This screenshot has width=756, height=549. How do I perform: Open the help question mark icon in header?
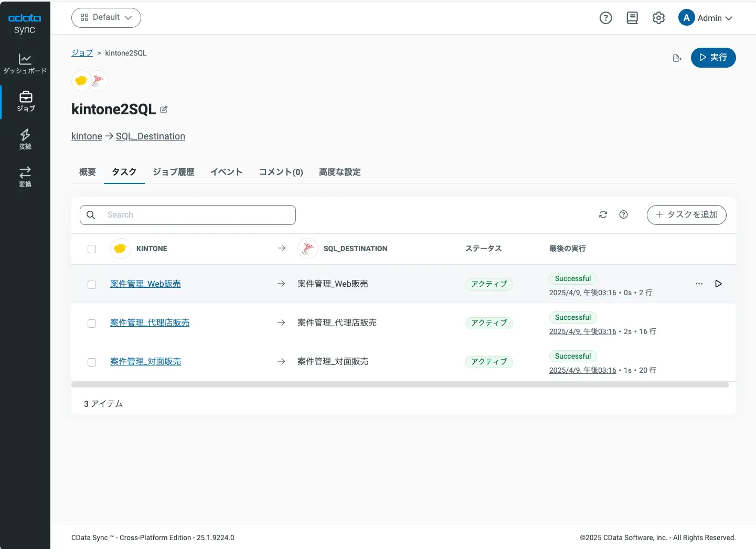coord(605,18)
